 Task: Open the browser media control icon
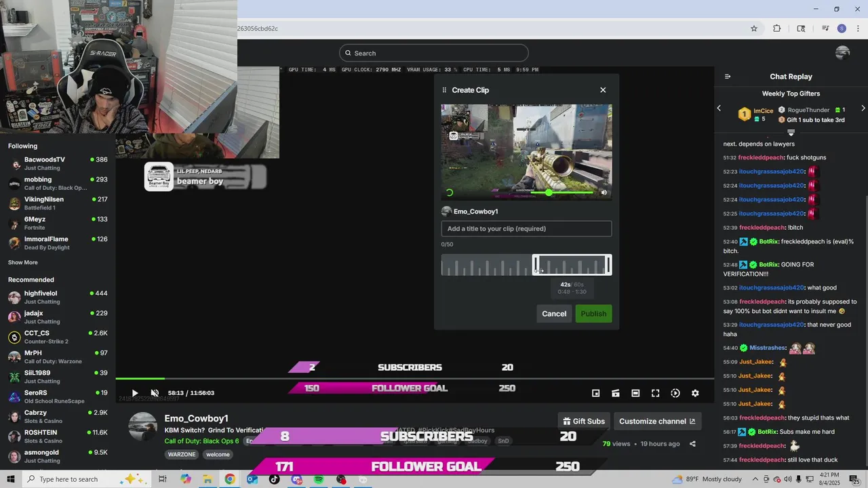[x=825, y=28]
